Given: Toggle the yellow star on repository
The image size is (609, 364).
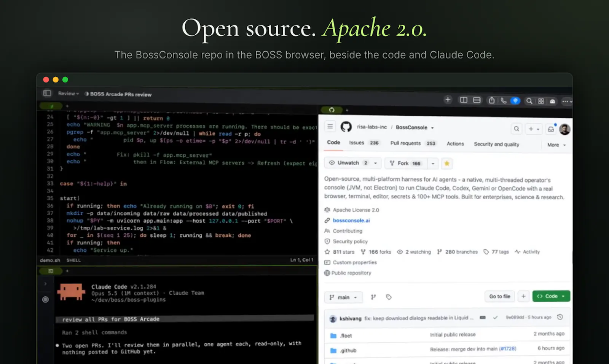Looking at the screenshot, I should pos(447,164).
